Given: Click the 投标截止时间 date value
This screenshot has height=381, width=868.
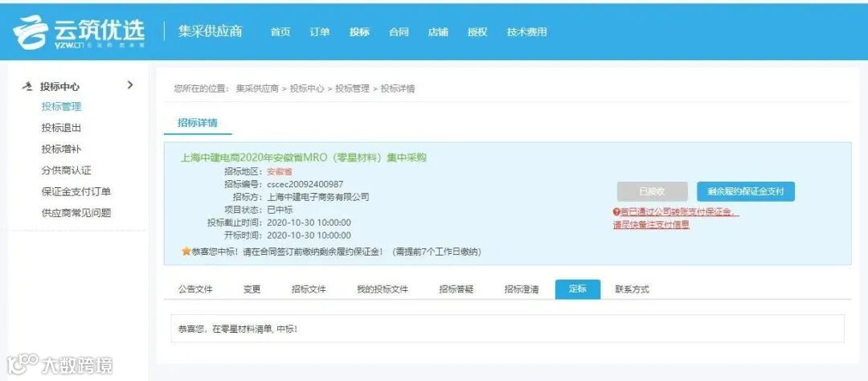Looking at the screenshot, I should point(309,223).
